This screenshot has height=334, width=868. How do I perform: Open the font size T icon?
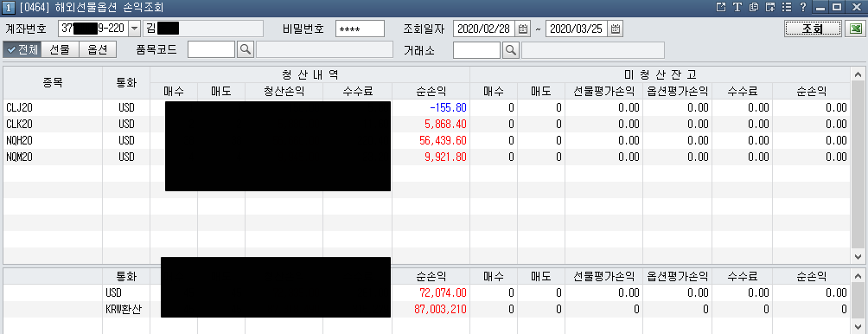click(737, 7)
